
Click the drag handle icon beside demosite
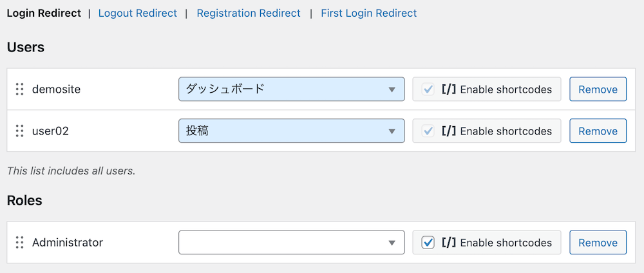pyautogui.click(x=19, y=89)
